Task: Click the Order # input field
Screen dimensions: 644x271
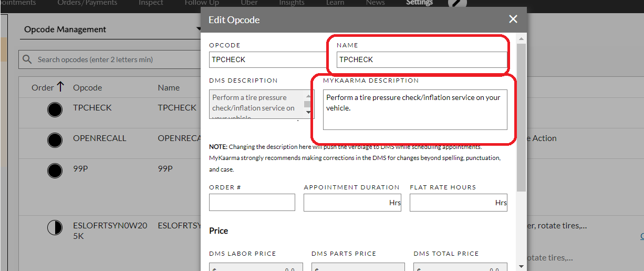Action: click(x=252, y=203)
